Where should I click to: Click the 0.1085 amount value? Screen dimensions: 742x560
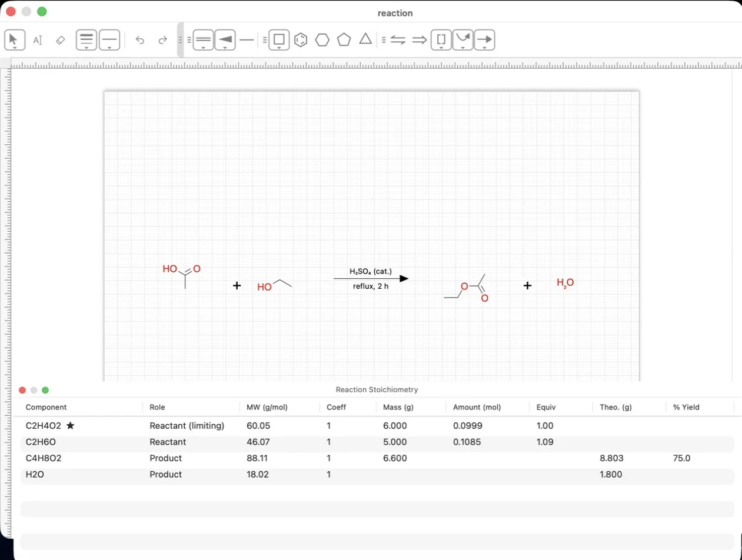(467, 442)
